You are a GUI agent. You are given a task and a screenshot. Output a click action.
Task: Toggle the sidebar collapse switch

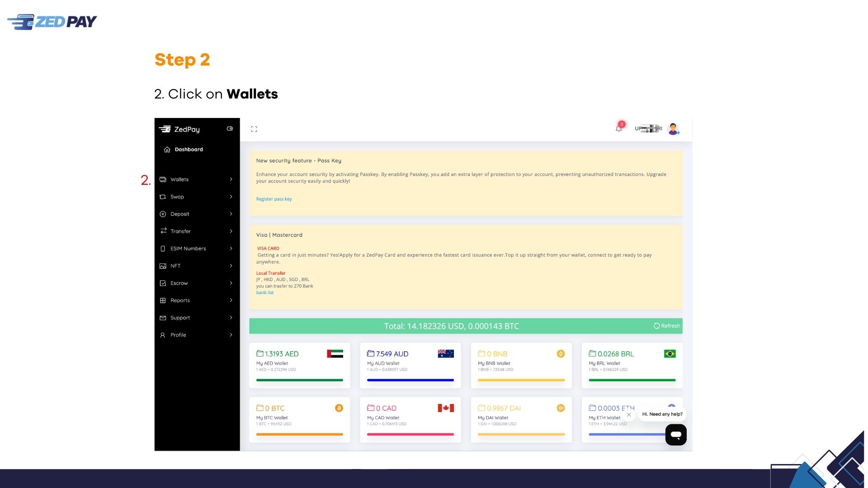click(230, 129)
